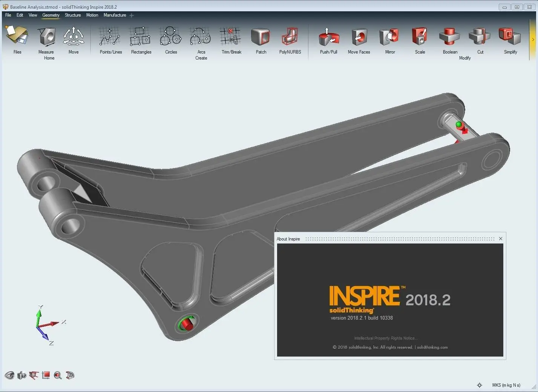Switch to the Manufacture ribbon tab

click(115, 15)
